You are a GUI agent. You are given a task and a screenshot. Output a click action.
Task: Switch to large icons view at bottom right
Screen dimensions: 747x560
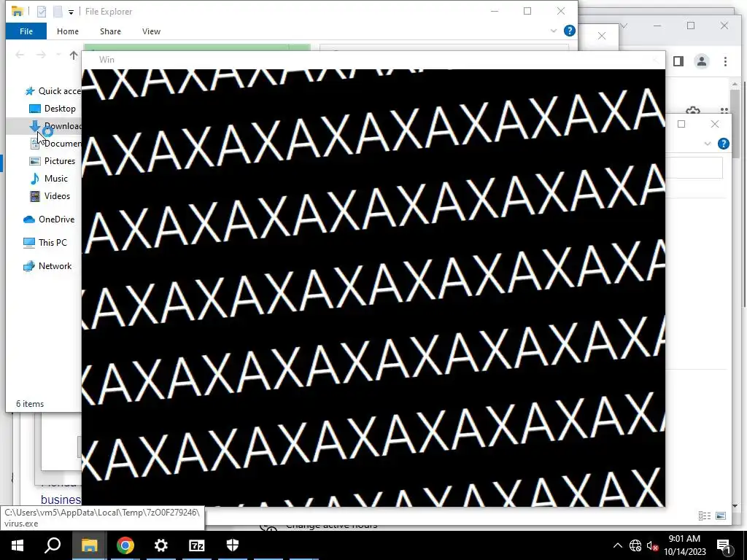721,516
